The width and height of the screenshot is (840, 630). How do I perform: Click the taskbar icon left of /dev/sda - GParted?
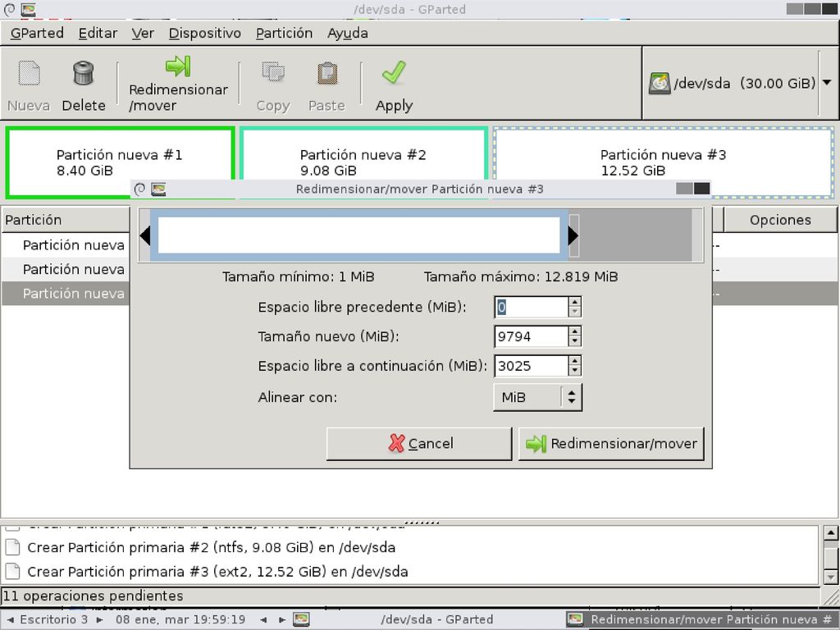pos(302,619)
